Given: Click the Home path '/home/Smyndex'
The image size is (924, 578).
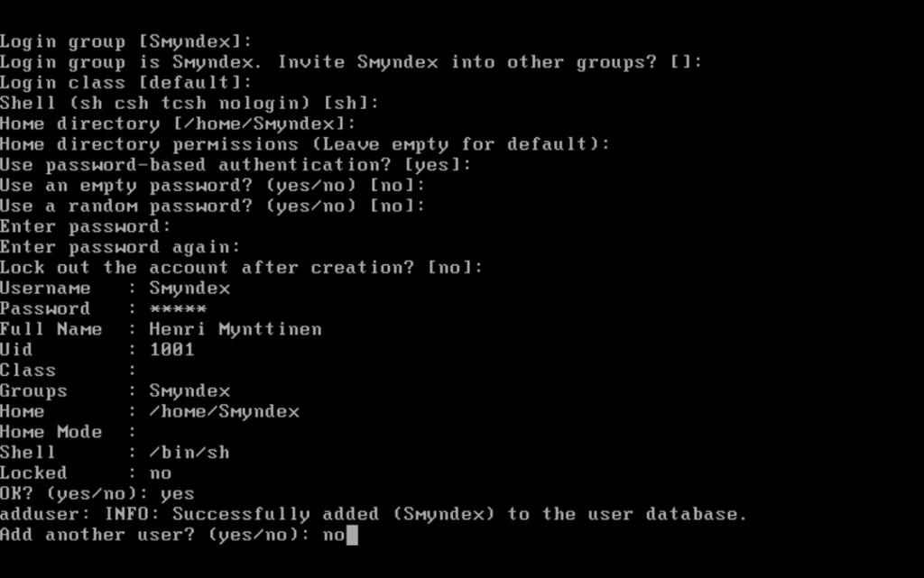Looking at the screenshot, I should tap(225, 411).
